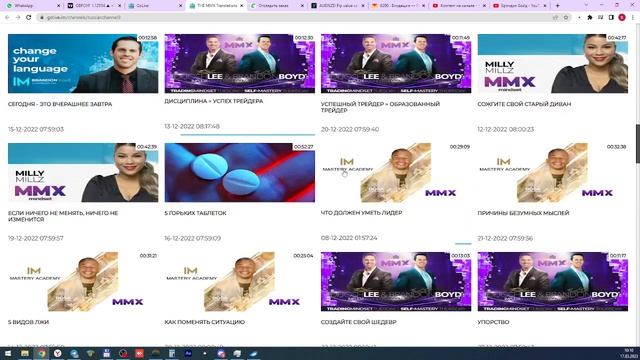Open the 'change your language' video thumbnail
This screenshot has height=360, width=640.
tap(83, 63)
